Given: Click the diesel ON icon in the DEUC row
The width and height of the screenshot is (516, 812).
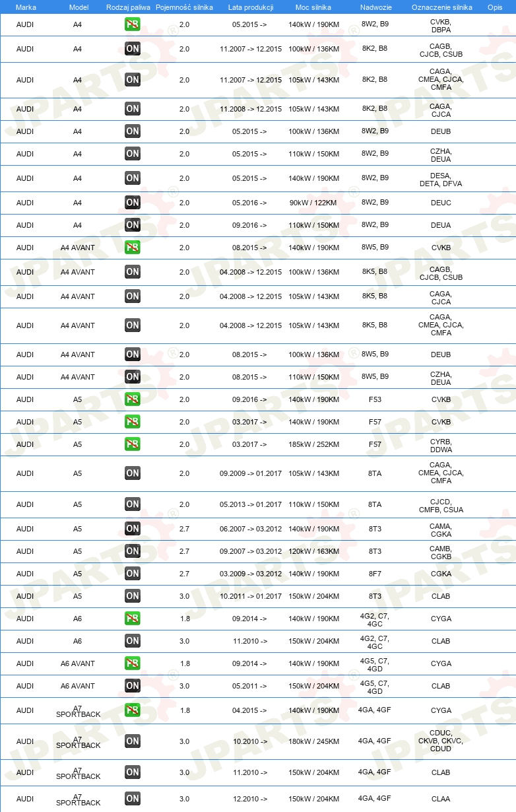Looking at the screenshot, I should pyautogui.click(x=133, y=203).
